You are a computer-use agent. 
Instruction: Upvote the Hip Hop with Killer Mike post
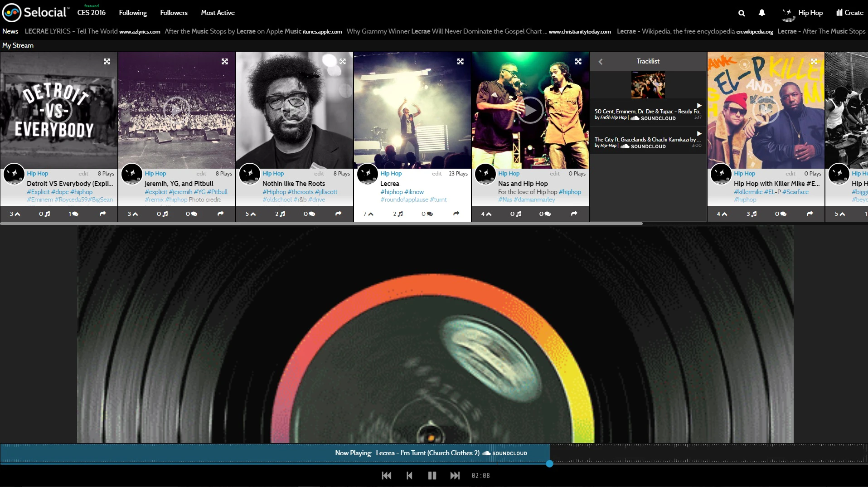coord(722,214)
